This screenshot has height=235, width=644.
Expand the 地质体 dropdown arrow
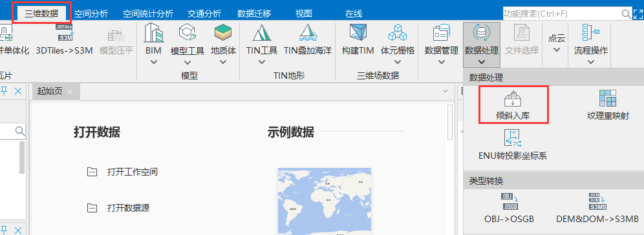point(224,63)
